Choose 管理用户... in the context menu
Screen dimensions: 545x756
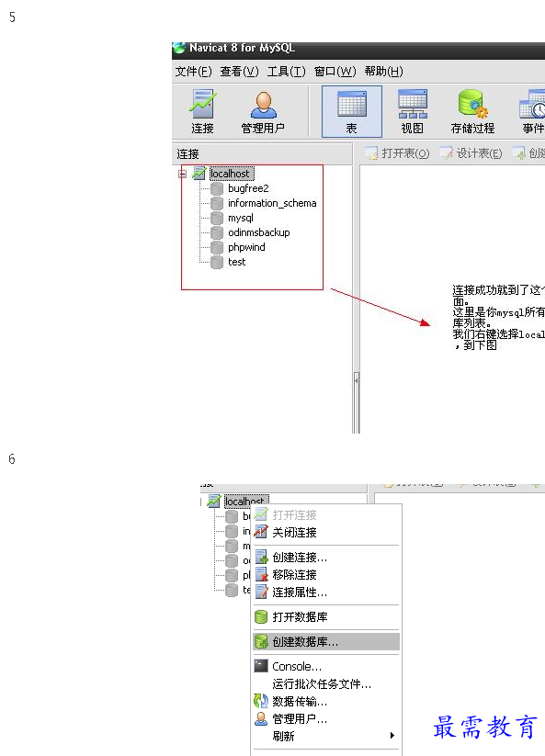tap(326, 719)
